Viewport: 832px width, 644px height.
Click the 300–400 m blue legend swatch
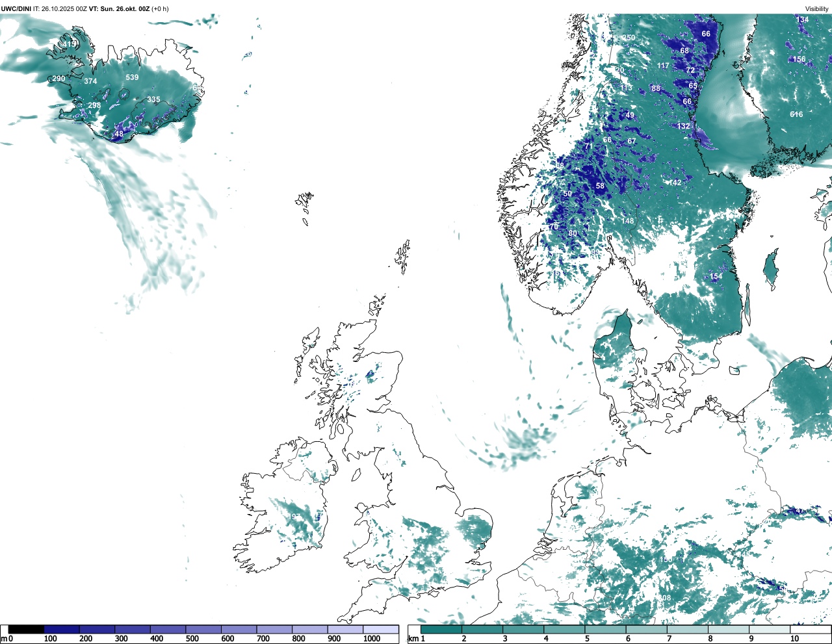point(133,629)
